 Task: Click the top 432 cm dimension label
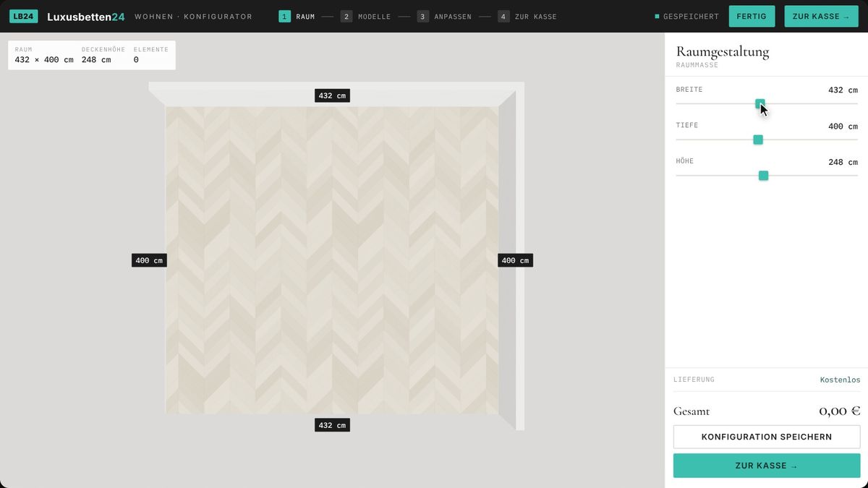tap(332, 95)
